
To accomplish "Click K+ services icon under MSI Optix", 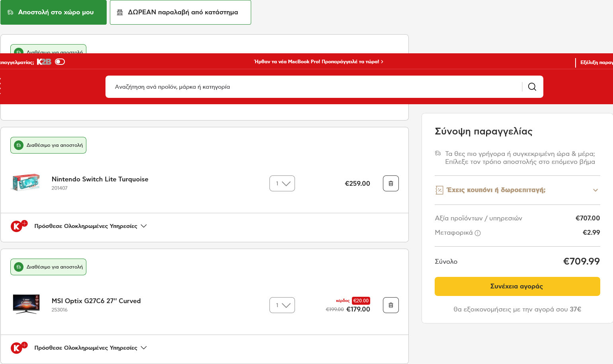I will click(19, 348).
